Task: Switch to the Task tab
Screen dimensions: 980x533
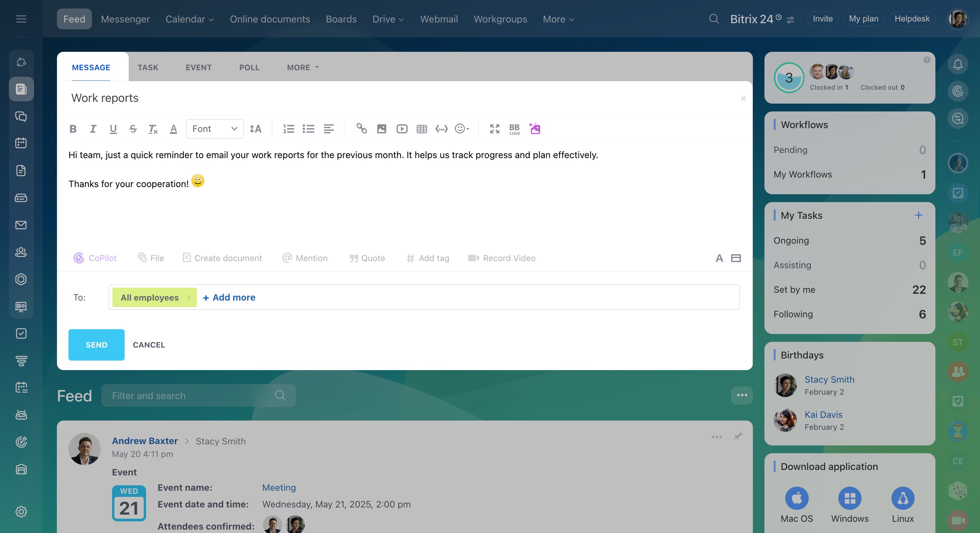Action: pos(147,67)
